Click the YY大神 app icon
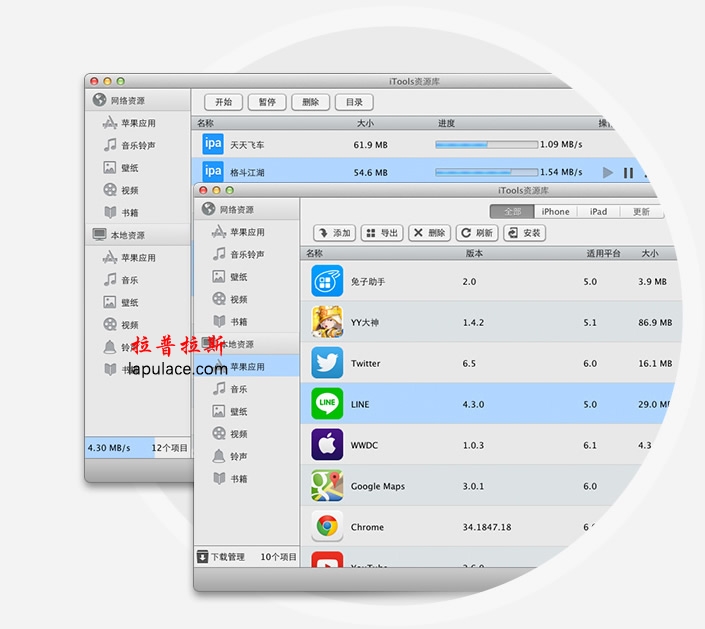The image size is (705, 629). tap(327, 322)
